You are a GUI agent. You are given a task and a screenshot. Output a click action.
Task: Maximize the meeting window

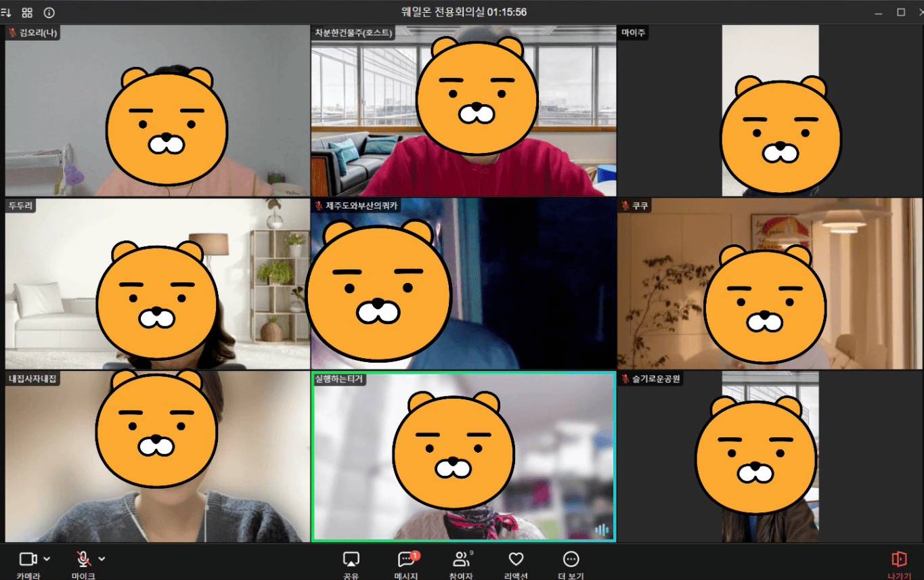tap(901, 12)
